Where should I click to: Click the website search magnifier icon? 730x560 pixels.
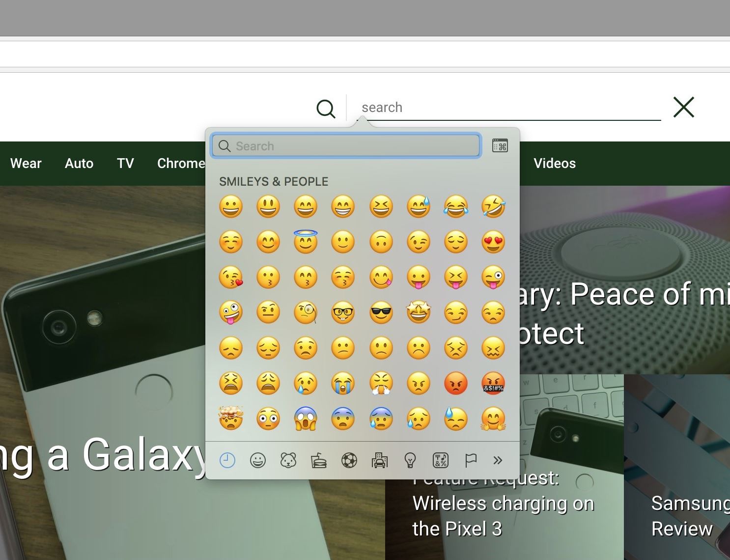(x=326, y=108)
